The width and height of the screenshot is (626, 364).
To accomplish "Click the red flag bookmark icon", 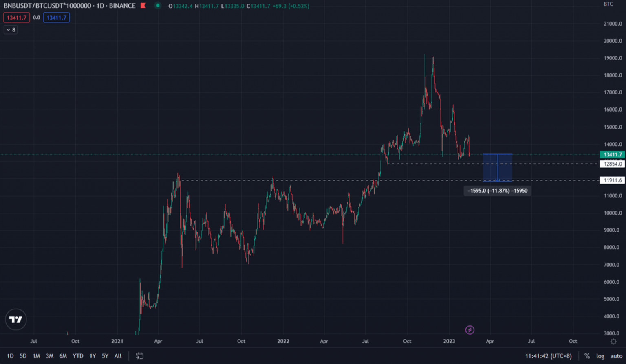I will pos(143,6).
